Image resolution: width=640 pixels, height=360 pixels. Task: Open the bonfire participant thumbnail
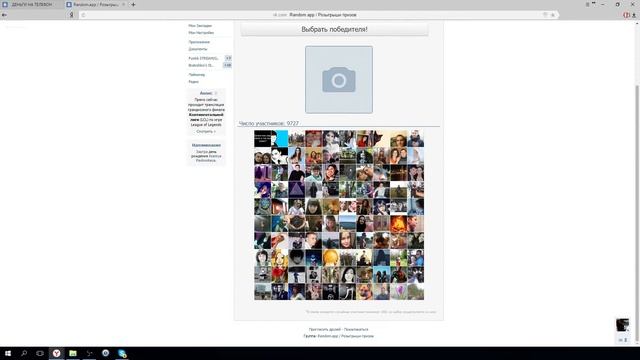pyautogui.click(x=398, y=224)
